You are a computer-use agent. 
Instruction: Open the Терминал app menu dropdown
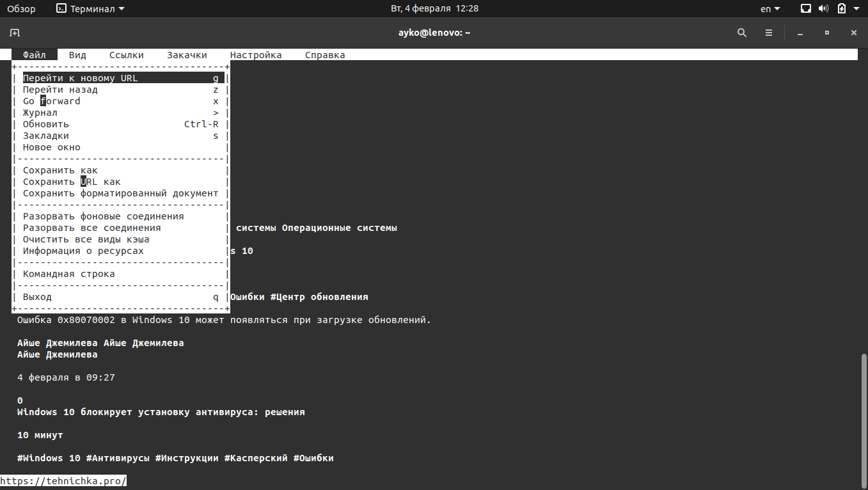coord(90,9)
